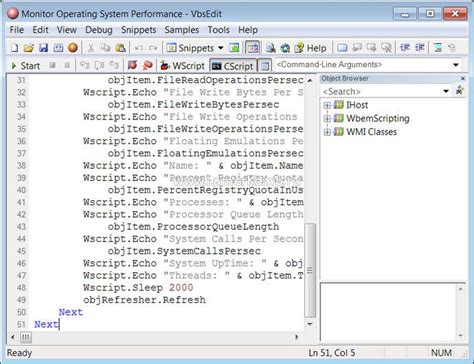
Task: Switch script host to CScript
Action: point(233,66)
